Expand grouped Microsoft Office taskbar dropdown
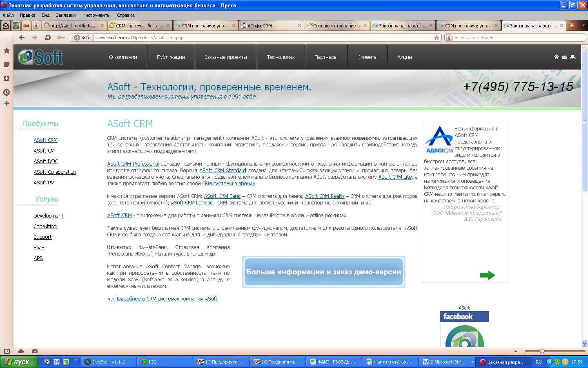 point(472,362)
